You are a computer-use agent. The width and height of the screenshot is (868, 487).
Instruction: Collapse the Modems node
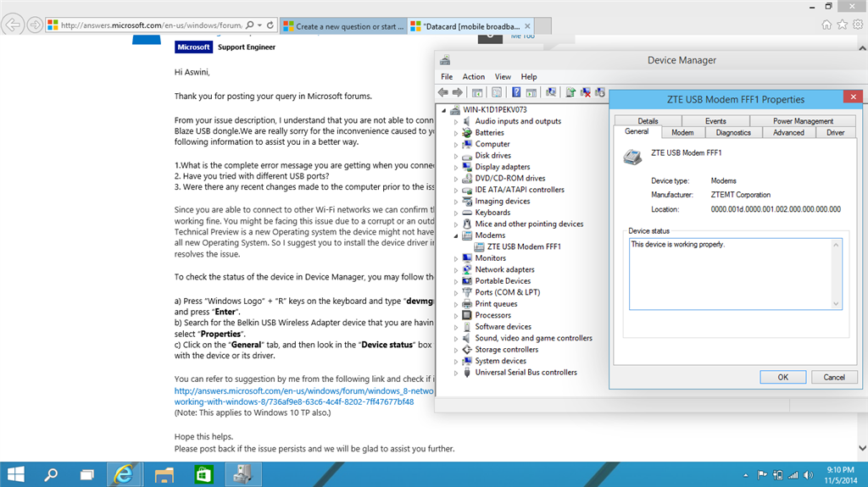455,235
